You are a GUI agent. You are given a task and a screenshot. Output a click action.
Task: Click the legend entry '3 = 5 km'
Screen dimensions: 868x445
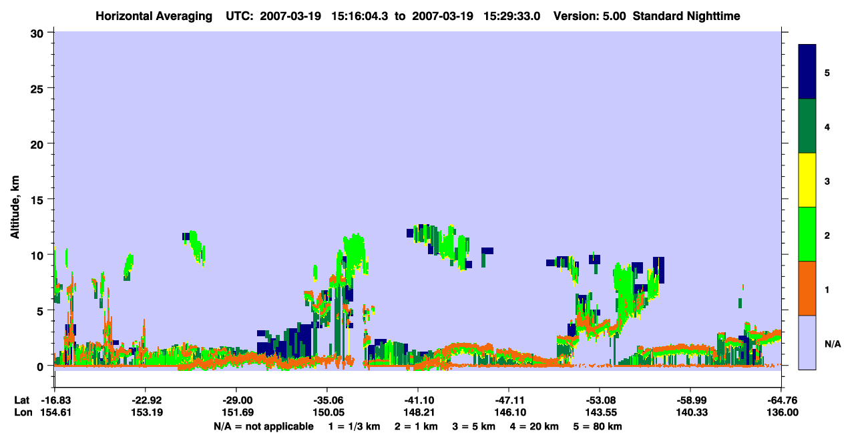click(473, 426)
